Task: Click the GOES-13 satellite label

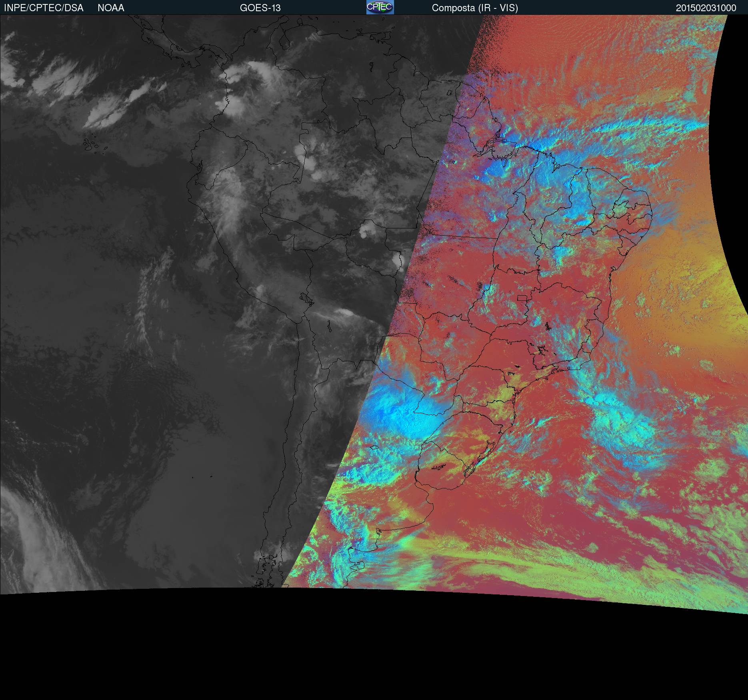Action: click(260, 8)
